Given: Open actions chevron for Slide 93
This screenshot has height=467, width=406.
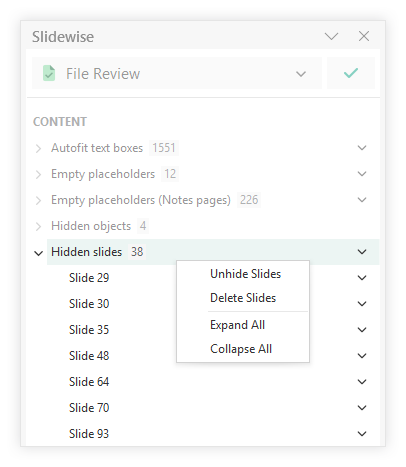Looking at the screenshot, I should pyautogui.click(x=362, y=434).
